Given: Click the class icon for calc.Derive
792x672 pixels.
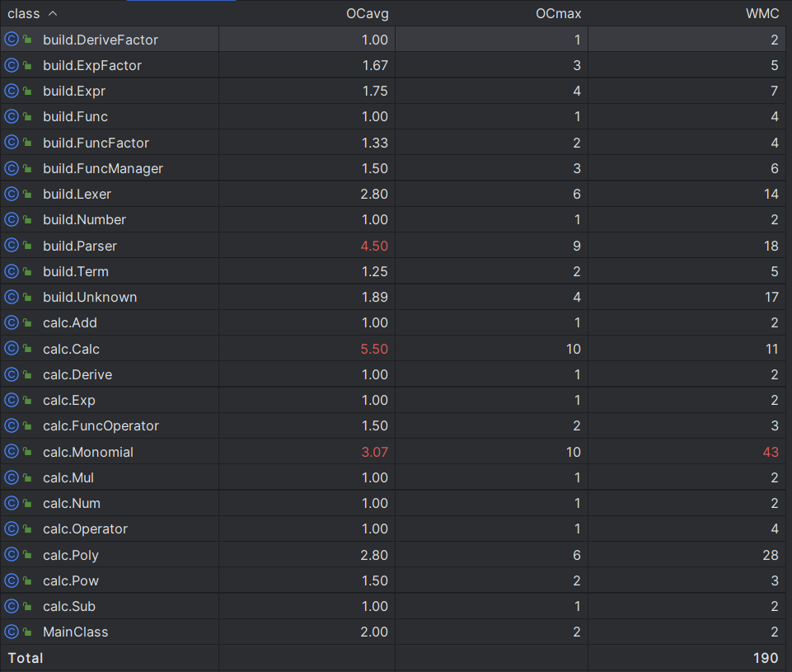Looking at the screenshot, I should [x=11, y=374].
